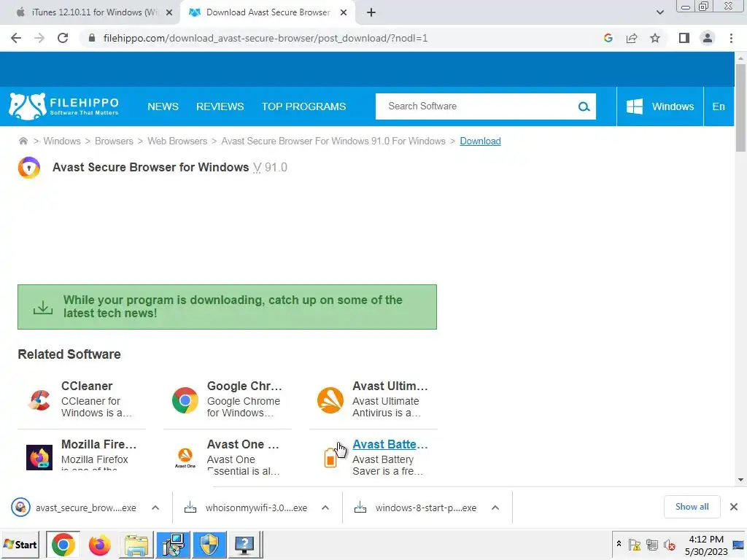Click the browser forward arrow
747x560 pixels.
pos(39,38)
